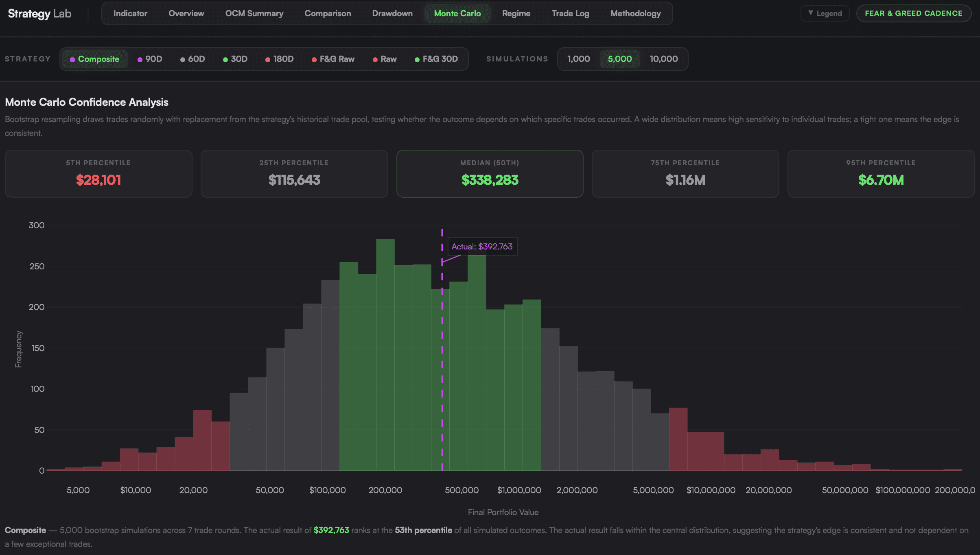Viewport: 980px width, 555px height.
Task: Switch to the Regime tab
Action: click(516, 13)
